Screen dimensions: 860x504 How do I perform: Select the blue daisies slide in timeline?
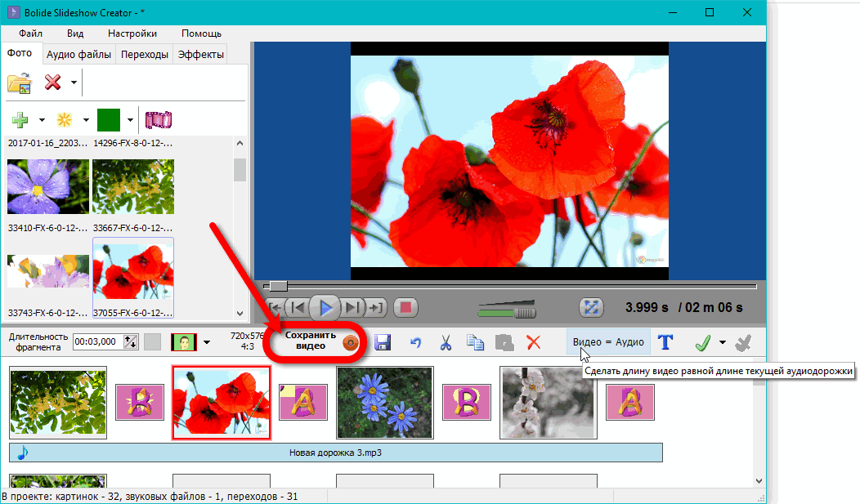[x=385, y=403]
